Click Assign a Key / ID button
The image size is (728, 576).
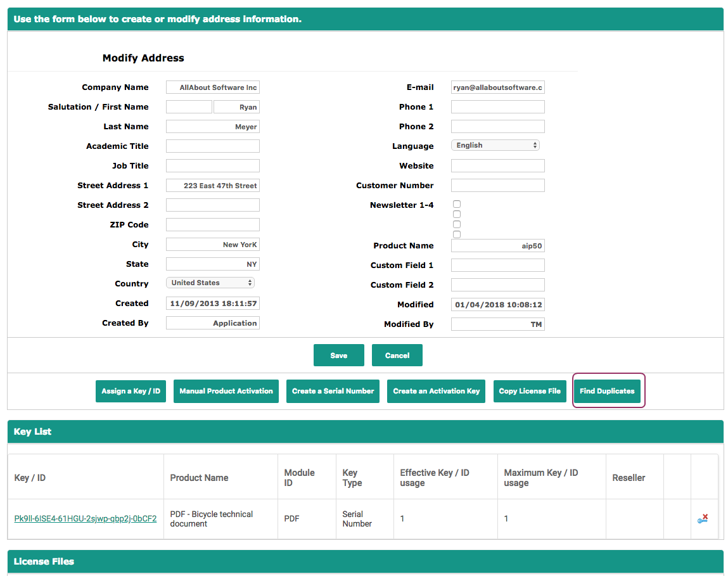(x=131, y=391)
